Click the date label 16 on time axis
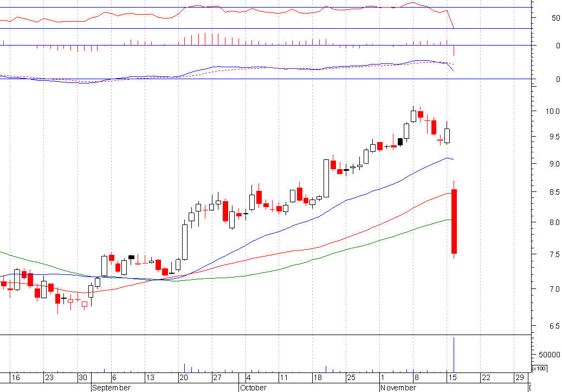This screenshot has height=392, width=562. [15, 377]
